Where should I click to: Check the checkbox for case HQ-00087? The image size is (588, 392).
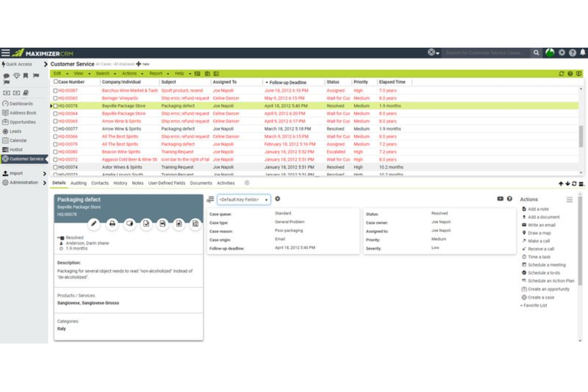(55, 91)
